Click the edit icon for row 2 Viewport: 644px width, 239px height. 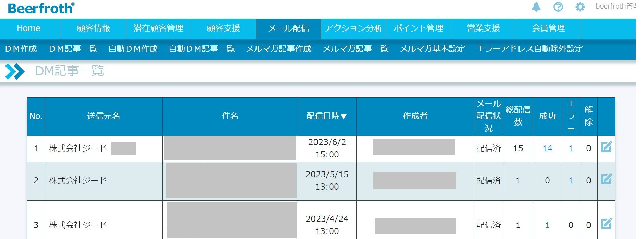tap(606, 179)
